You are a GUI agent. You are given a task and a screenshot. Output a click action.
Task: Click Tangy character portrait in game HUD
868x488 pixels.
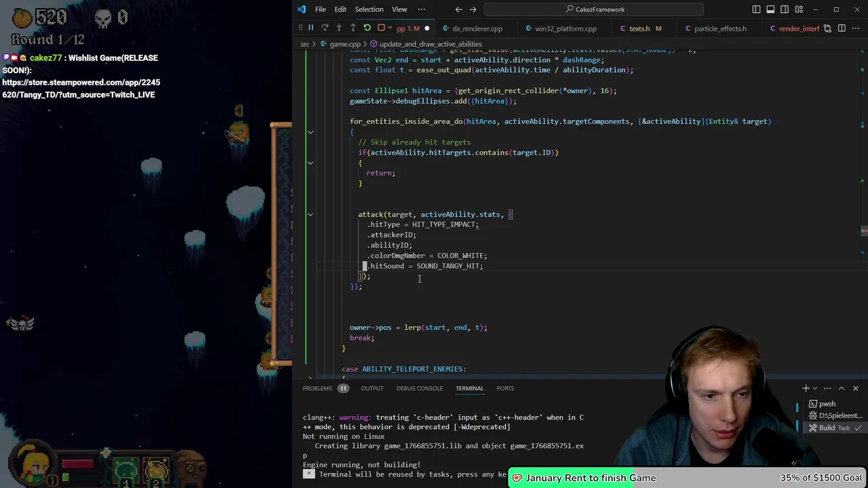(33, 464)
